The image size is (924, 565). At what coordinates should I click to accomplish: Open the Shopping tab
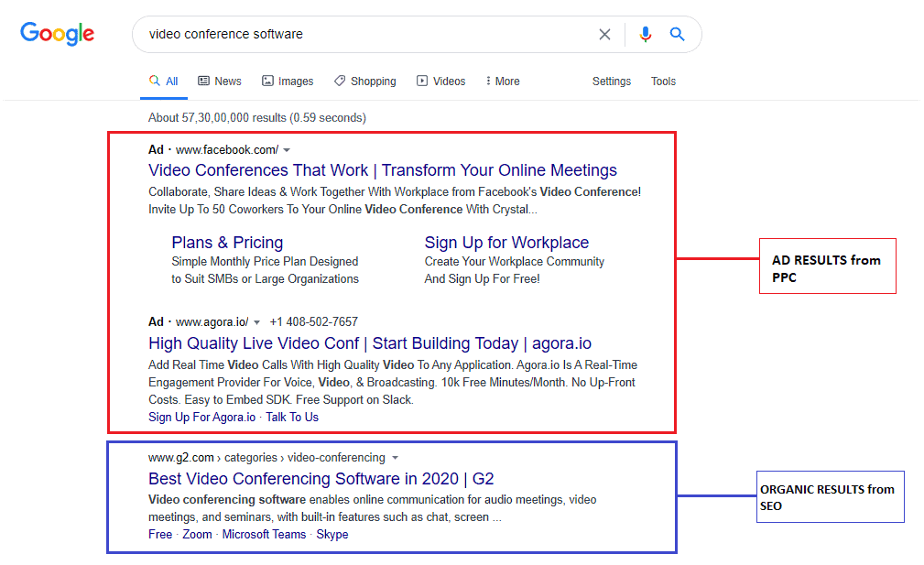(365, 81)
